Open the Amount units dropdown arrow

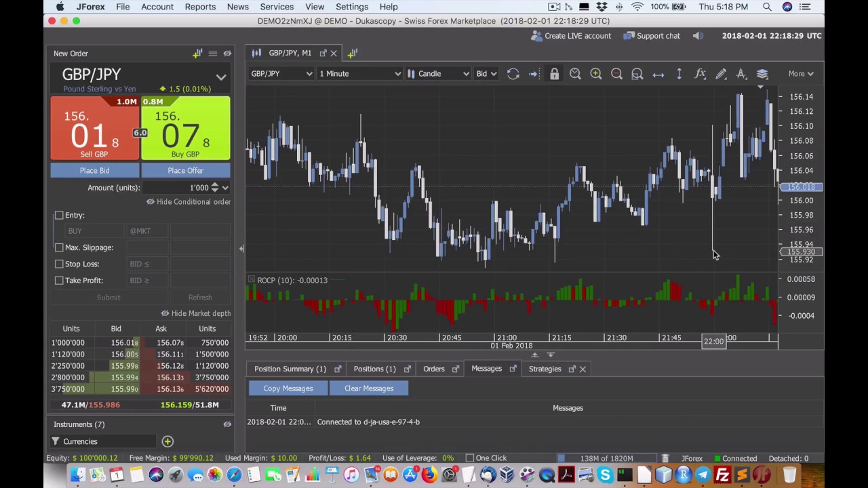[x=225, y=188]
